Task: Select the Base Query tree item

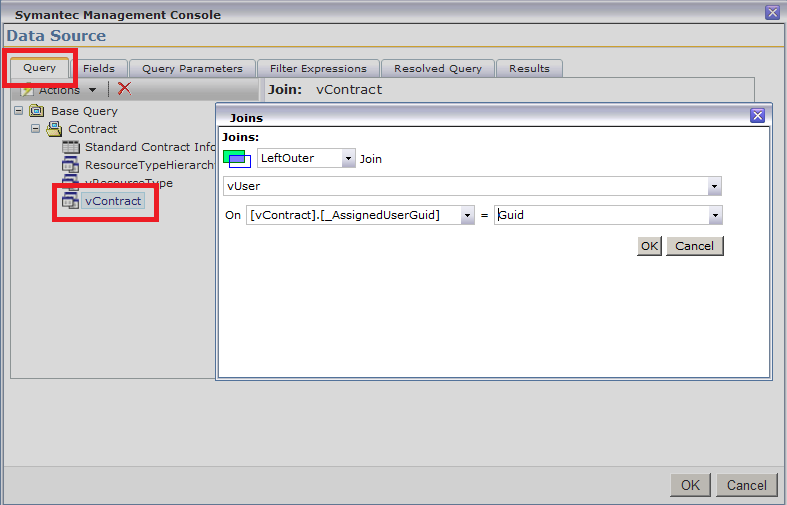Action: (x=84, y=111)
